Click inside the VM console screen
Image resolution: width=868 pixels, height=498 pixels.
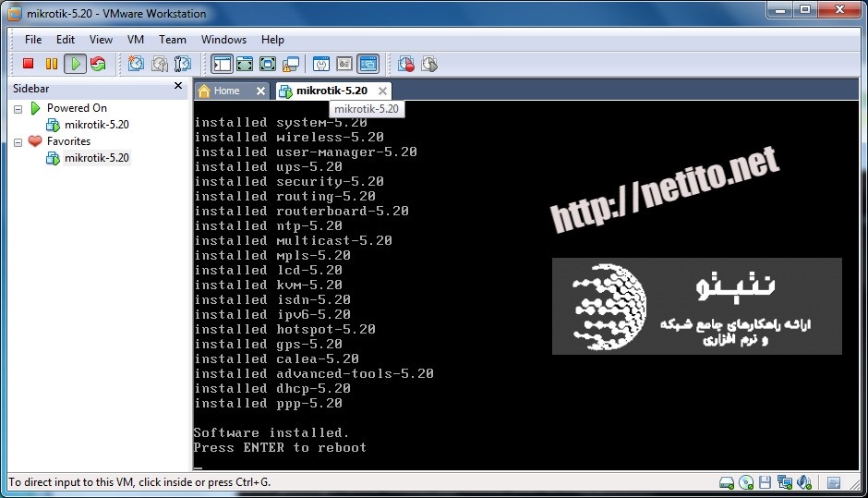(x=525, y=285)
